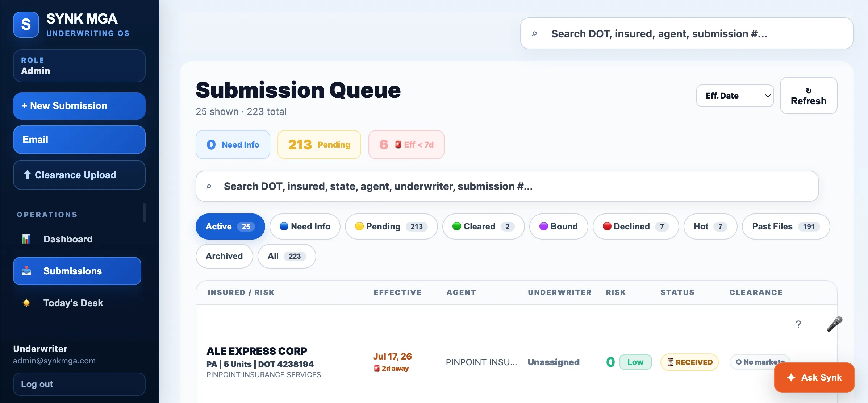Select the Cleared filter tab
Viewport: 868px width, 403px height.
(484, 227)
